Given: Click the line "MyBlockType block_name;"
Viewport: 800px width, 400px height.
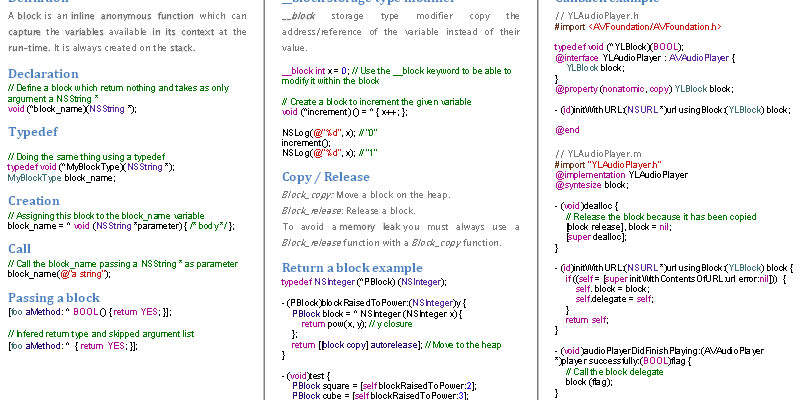Looking at the screenshot, I should (62, 178).
